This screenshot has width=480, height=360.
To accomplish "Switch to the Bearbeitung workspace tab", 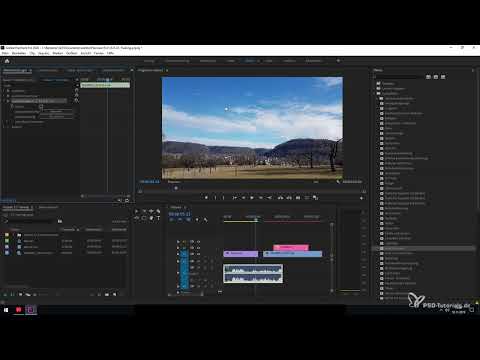I will tap(208, 61).
